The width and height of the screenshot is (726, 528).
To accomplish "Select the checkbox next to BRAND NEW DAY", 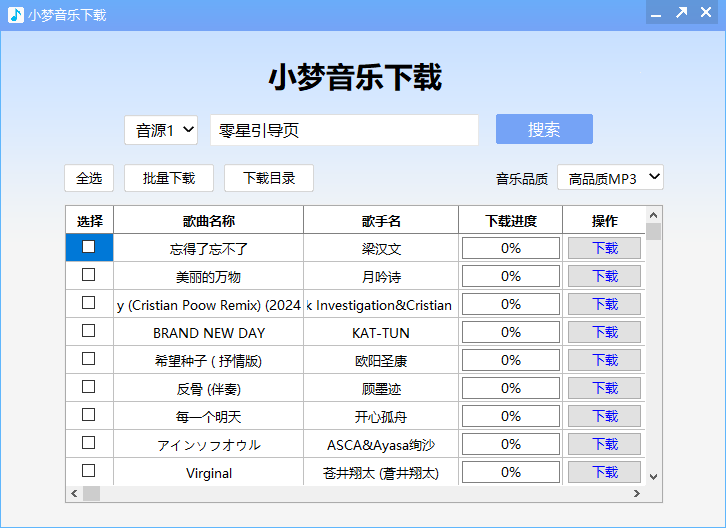I will point(89,331).
